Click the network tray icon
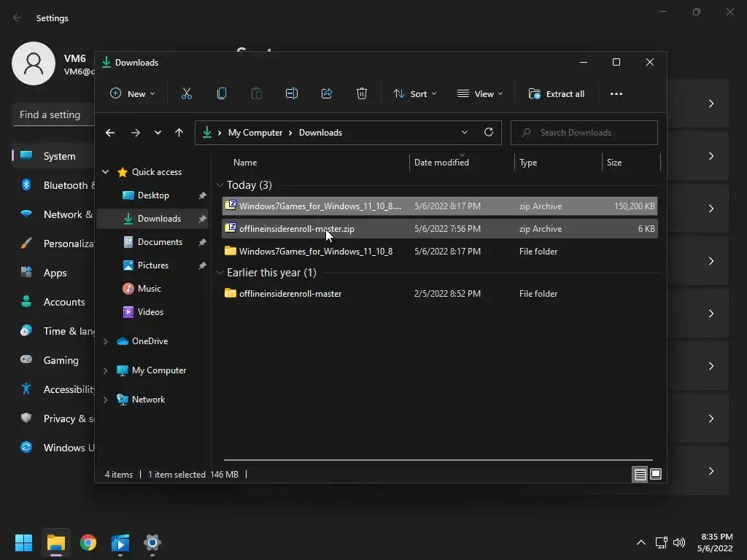This screenshot has width=747, height=560. pos(661,542)
